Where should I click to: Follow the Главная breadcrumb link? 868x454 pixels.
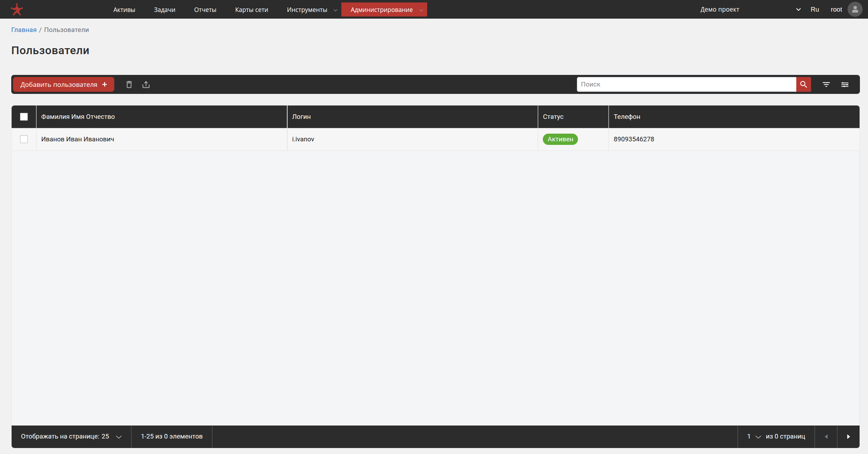pyautogui.click(x=24, y=30)
